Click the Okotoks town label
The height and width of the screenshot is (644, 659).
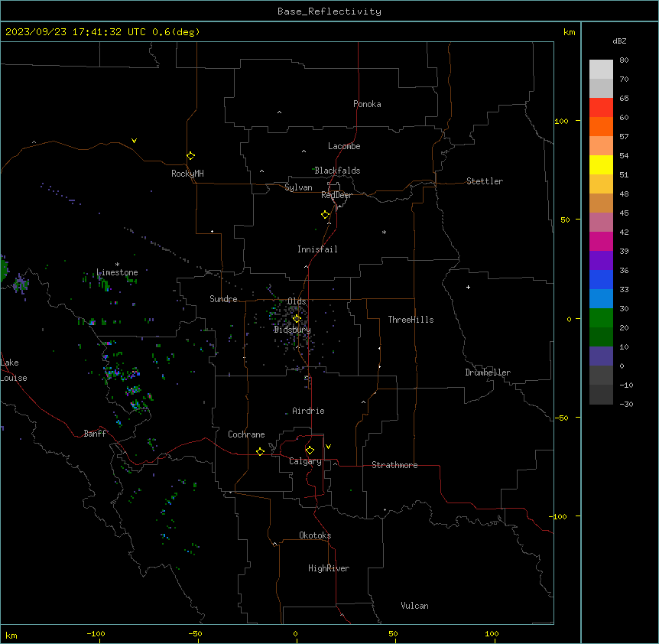click(315, 535)
